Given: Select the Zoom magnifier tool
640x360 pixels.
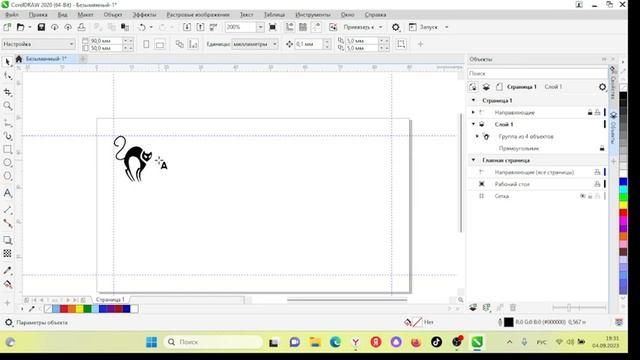Looking at the screenshot, I should pyautogui.click(x=7, y=106).
